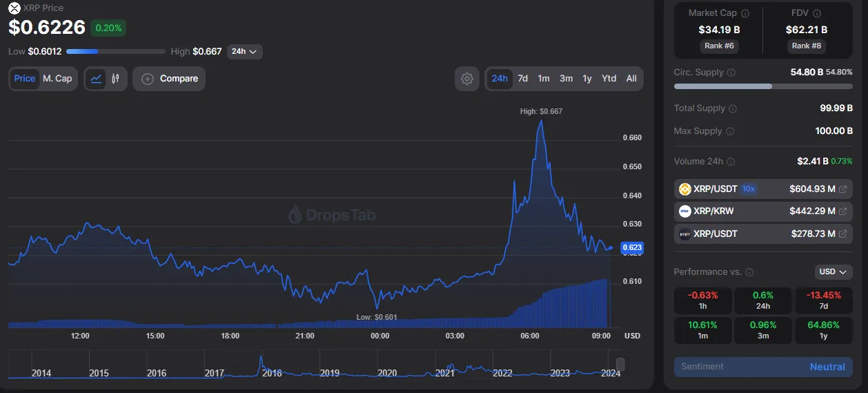
Task: Click the 54.80 B circulating supply value
Action: (x=807, y=72)
